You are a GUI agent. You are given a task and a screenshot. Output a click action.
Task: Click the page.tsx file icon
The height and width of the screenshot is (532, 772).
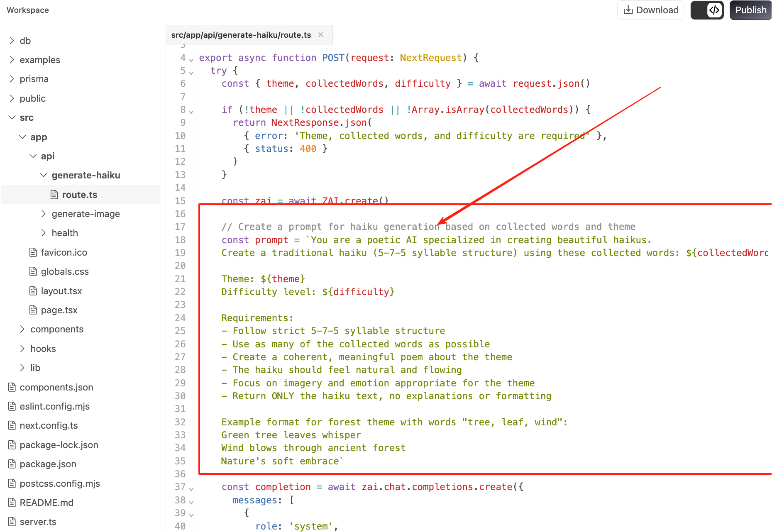(x=33, y=310)
